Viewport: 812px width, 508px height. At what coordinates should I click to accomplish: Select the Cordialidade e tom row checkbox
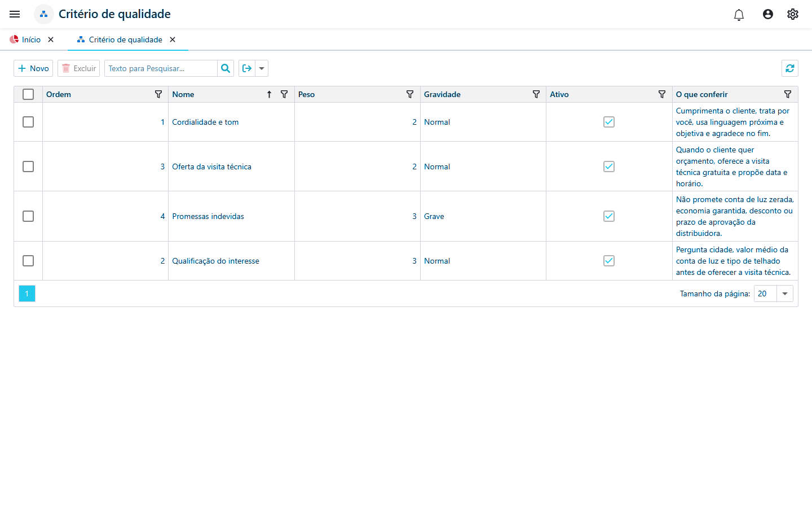coord(28,122)
